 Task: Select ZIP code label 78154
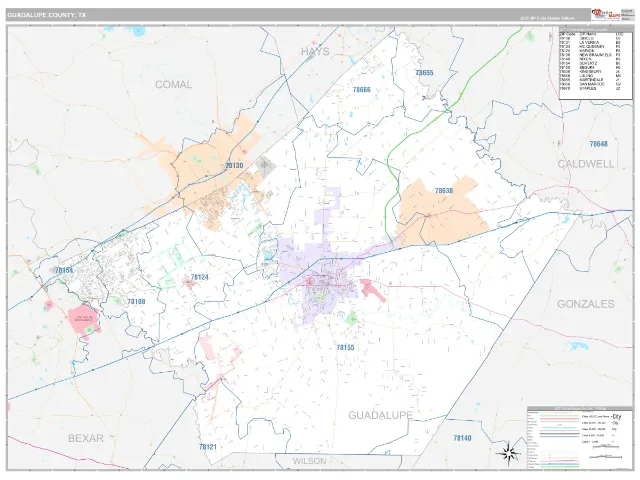pos(64,270)
